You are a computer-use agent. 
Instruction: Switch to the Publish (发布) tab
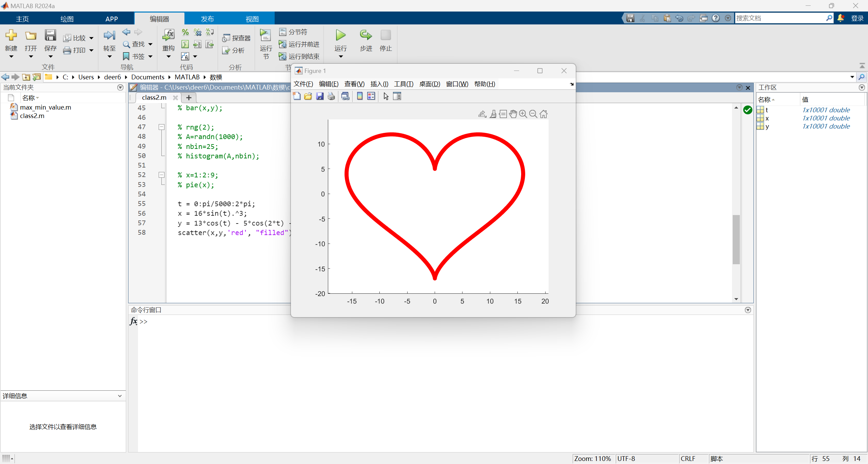[207, 19]
